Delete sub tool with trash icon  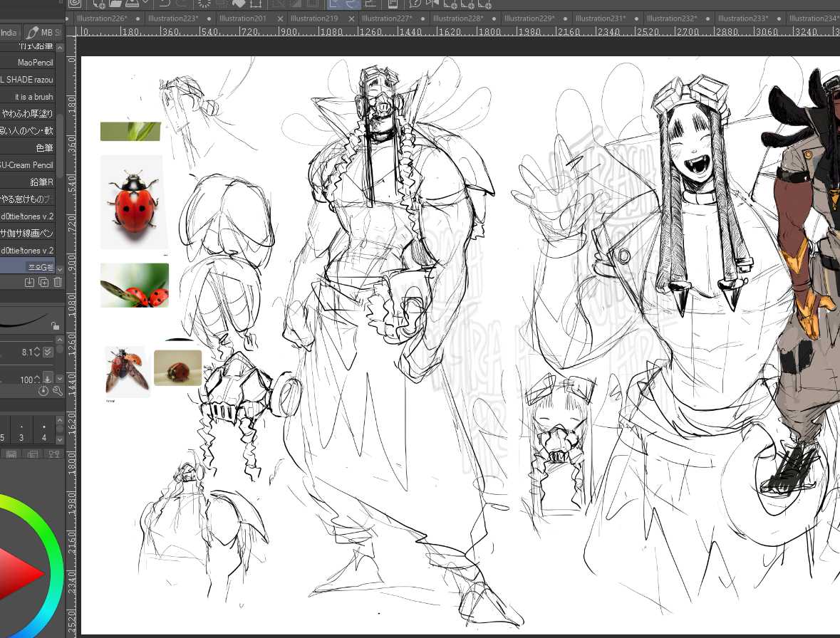tap(58, 283)
